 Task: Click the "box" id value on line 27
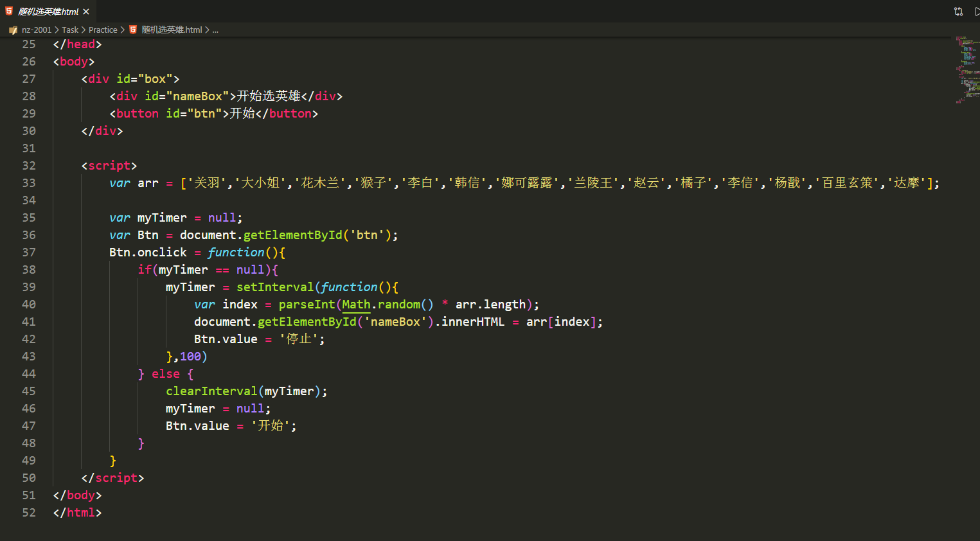[156, 79]
